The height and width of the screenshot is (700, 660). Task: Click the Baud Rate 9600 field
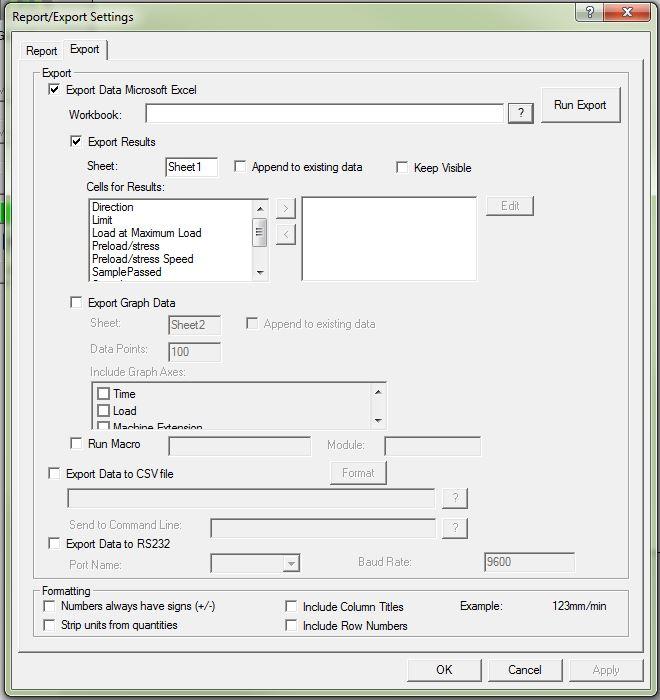click(x=529, y=562)
